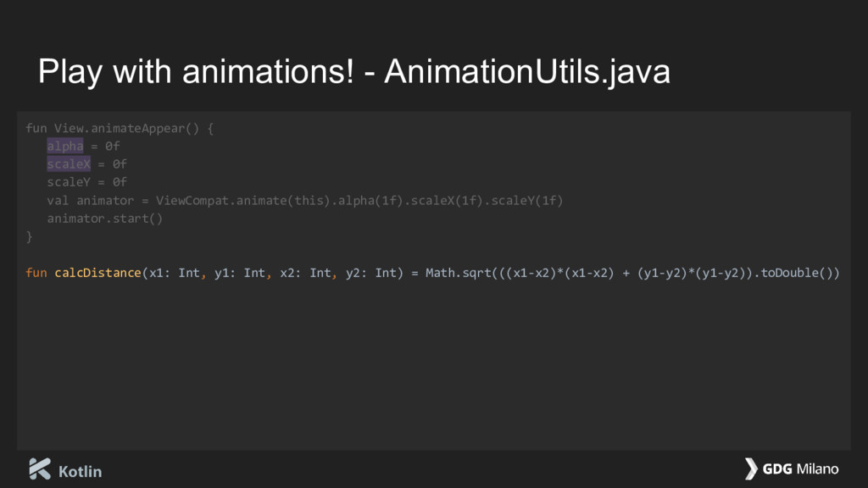The height and width of the screenshot is (488, 868).
Task: Click the GDG chevron logo icon
Action: (x=750, y=469)
